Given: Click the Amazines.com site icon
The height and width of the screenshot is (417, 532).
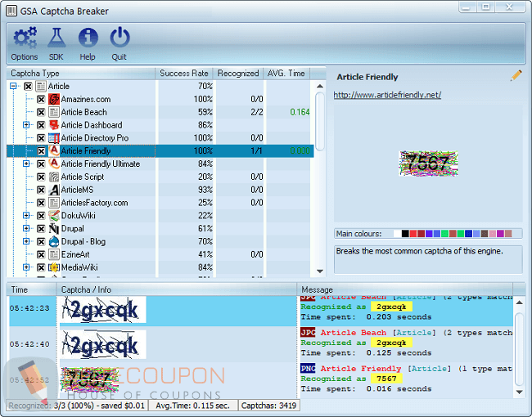Looking at the screenshot, I should click(x=54, y=99).
